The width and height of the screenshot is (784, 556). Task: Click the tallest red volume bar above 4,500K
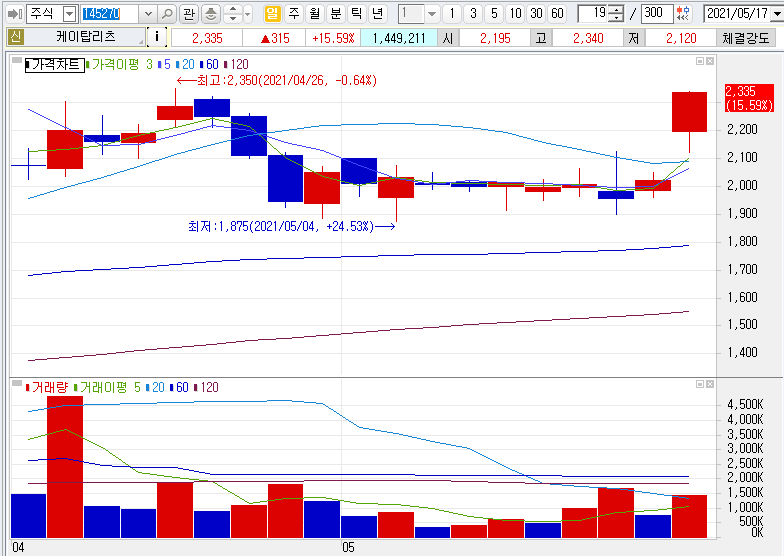[65, 467]
